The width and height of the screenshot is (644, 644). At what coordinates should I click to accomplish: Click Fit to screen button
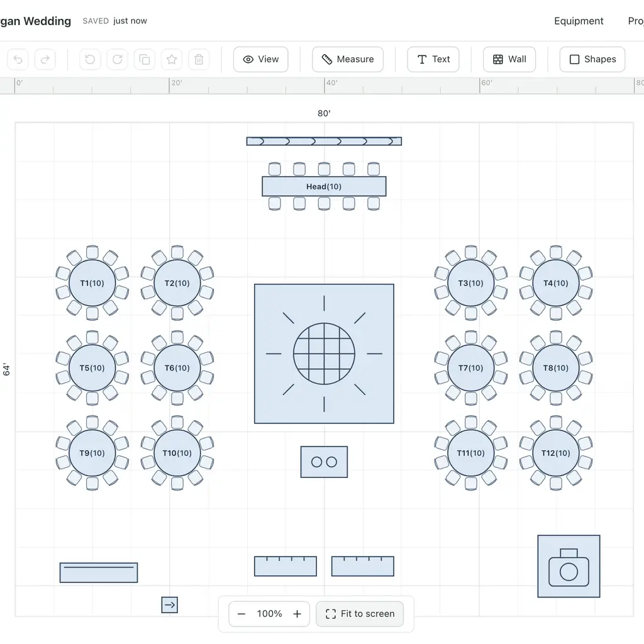pos(360,614)
